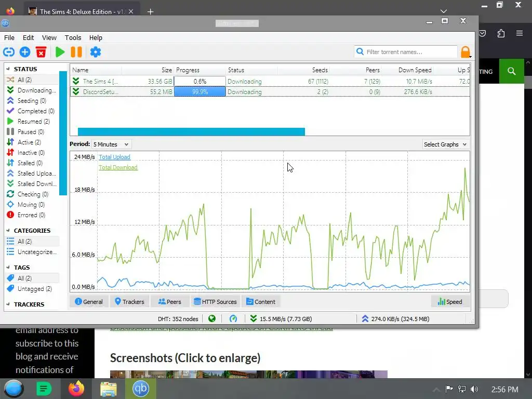This screenshot has height=399, width=532.
Task: Click in the Filter torrent names field
Action: 406,52
